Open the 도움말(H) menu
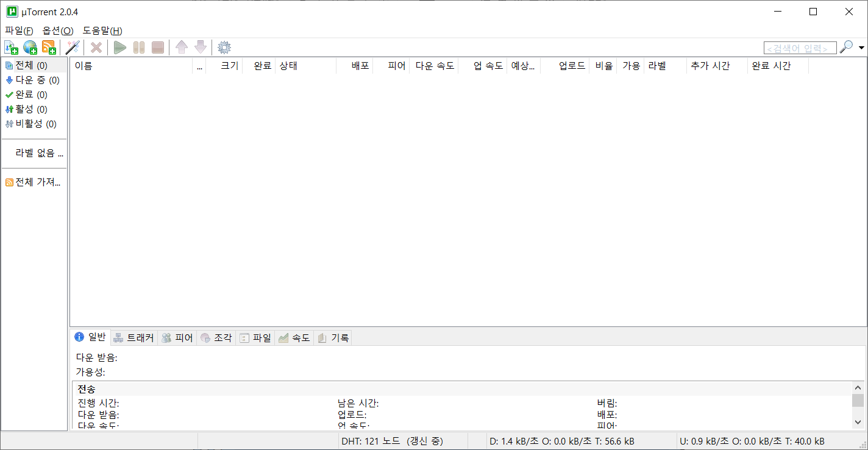Viewport: 868px width, 450px height. (102, 30)
